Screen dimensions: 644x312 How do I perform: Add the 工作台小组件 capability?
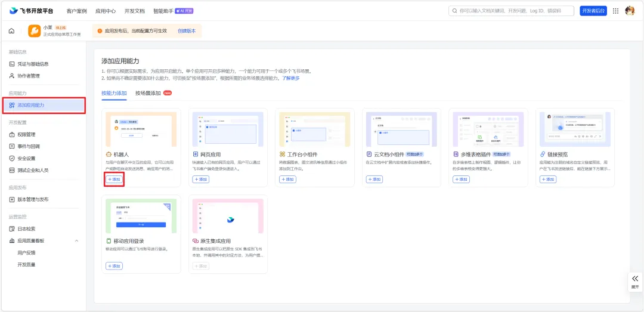287,180
